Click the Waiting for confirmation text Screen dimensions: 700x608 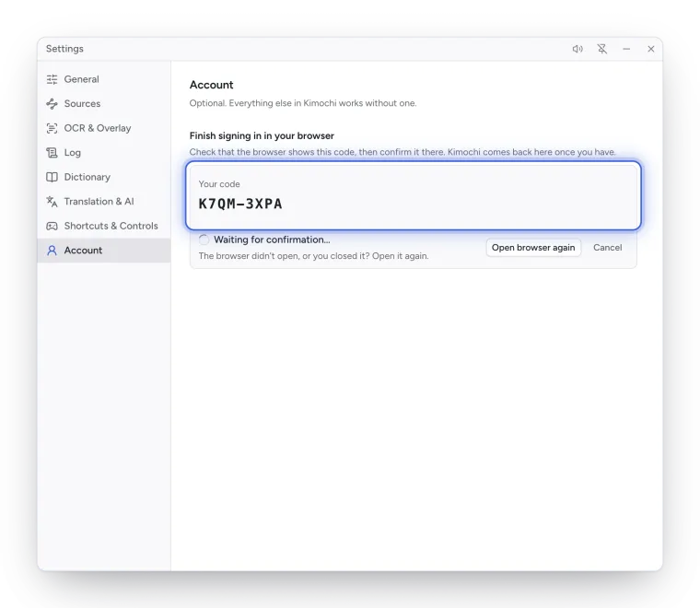272,240
